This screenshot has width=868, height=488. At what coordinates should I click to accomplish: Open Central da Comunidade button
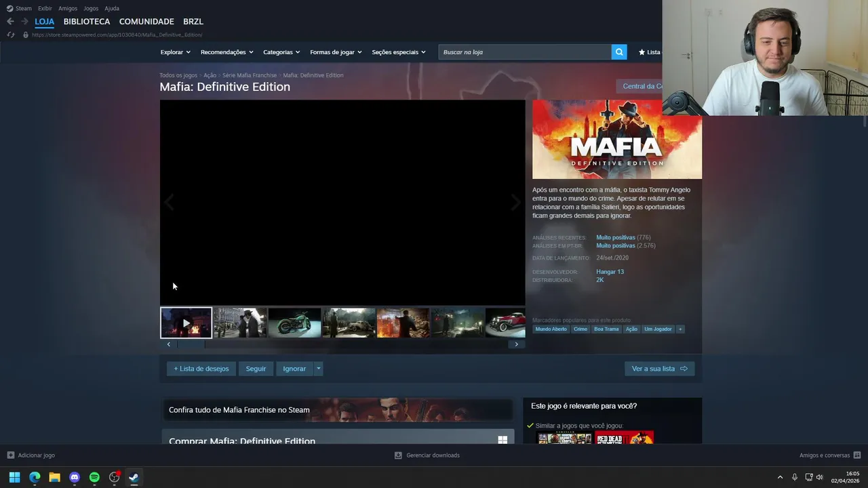coord(639,86)
